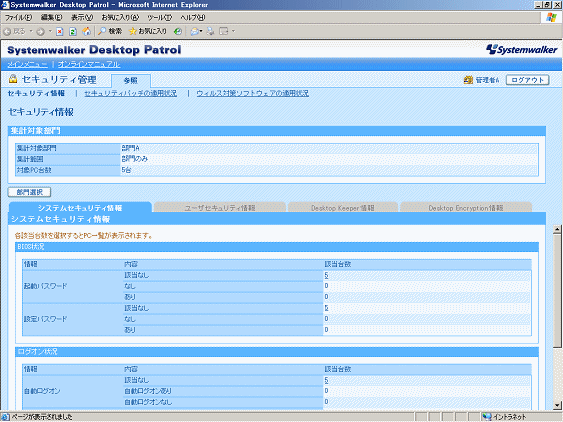
Task: Open the 表示(V) menu
Action: [82, 17]
